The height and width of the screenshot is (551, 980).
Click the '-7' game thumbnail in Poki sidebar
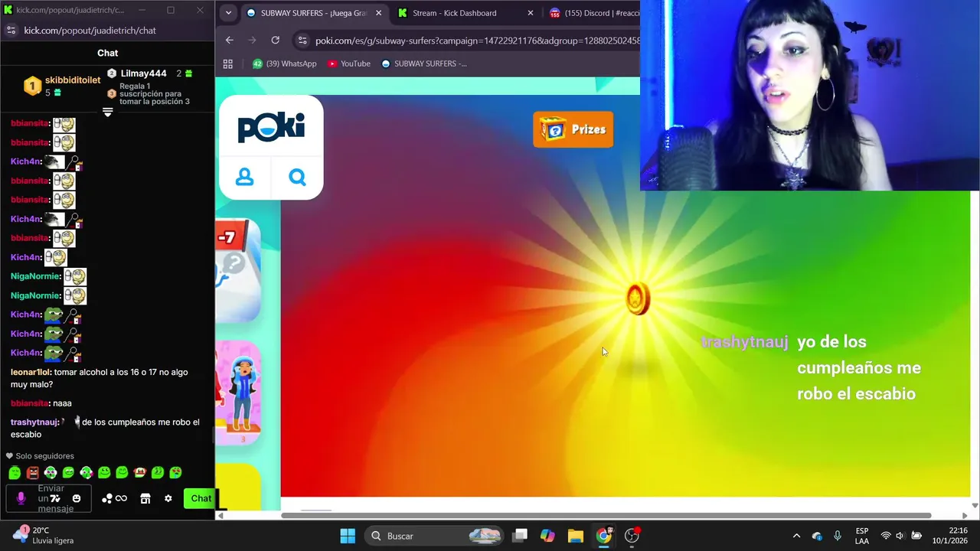[x=237, y=272]
